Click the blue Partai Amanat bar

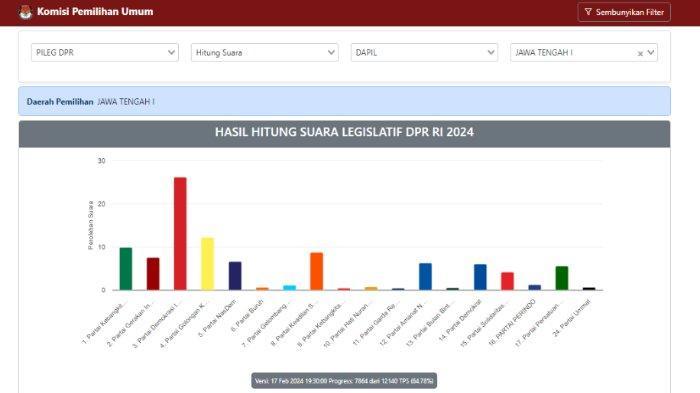(x=425, y=276)
